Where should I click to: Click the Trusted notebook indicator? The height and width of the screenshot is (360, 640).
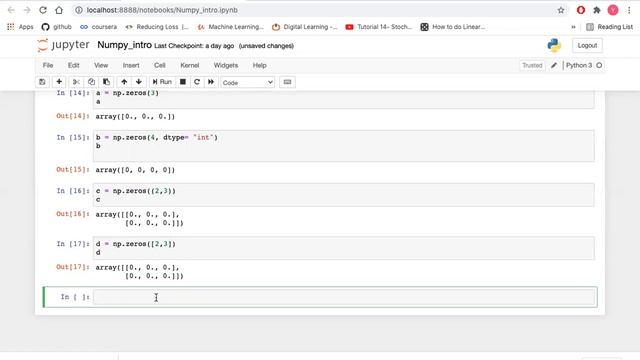click(532, 65)
